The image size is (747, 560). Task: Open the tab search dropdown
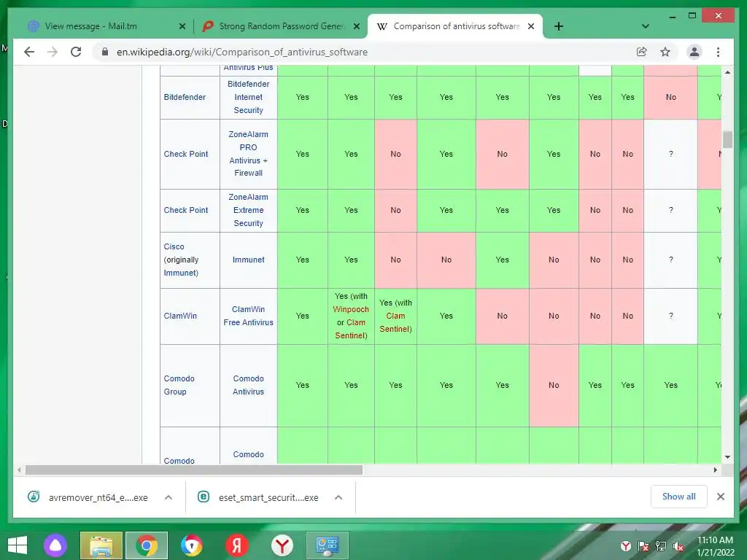646,26
